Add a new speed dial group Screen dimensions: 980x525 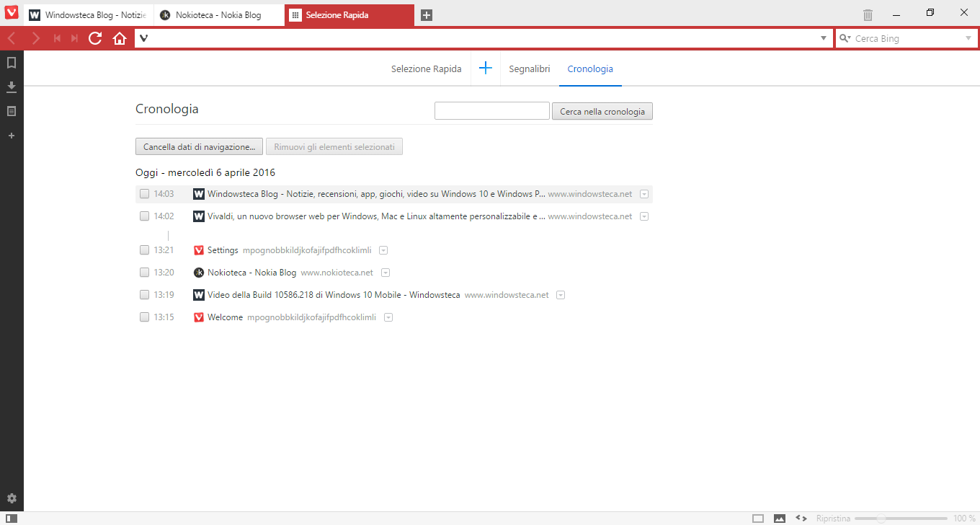486,69
